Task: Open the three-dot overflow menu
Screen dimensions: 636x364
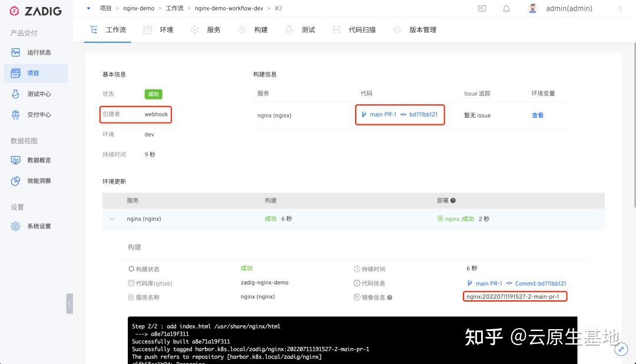Action: (620, 8)
